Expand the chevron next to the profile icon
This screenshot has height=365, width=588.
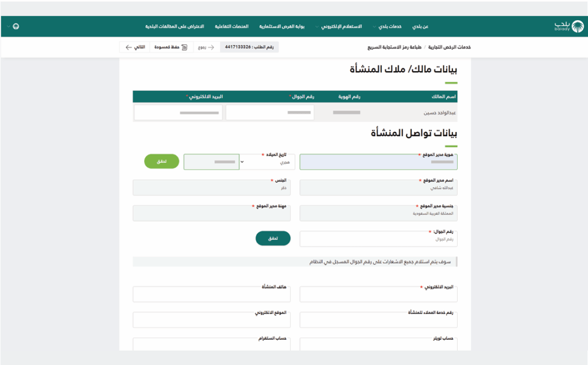pos(7,26)
